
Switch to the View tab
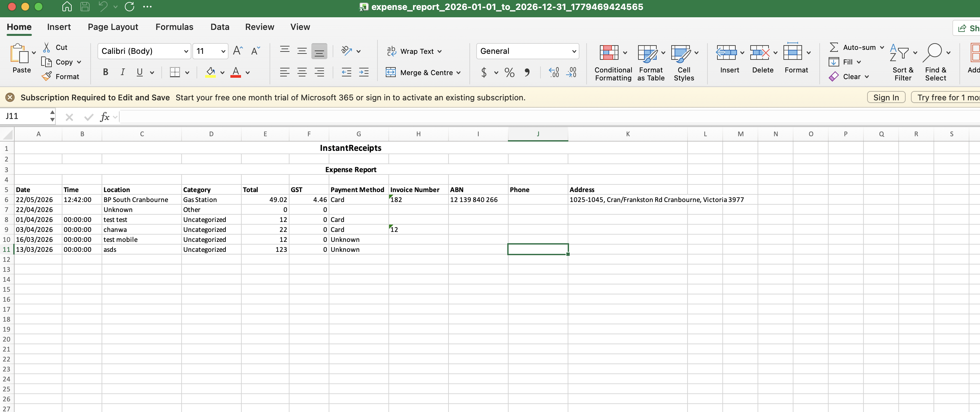300,27
